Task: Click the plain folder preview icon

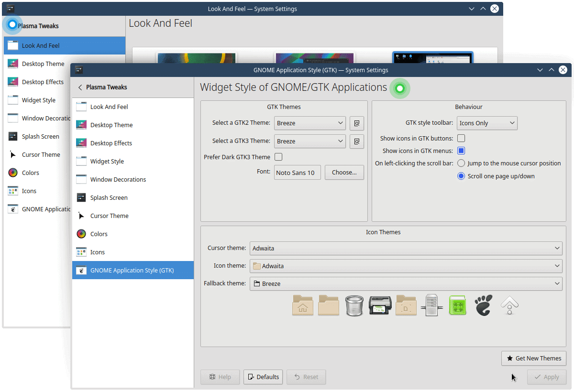Action: 329,305
